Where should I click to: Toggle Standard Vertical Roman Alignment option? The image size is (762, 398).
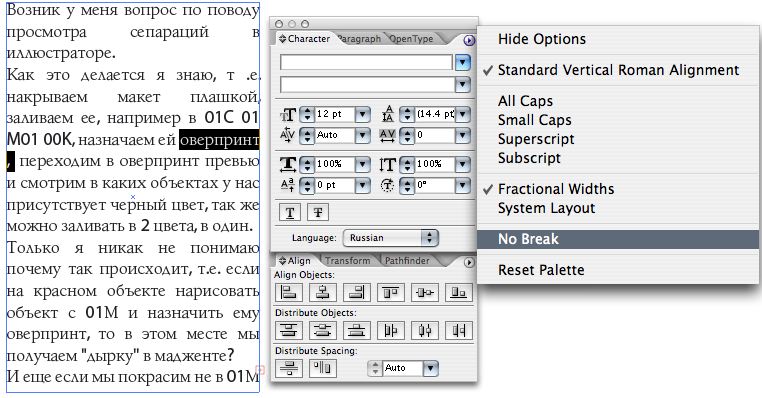(618, 70)
